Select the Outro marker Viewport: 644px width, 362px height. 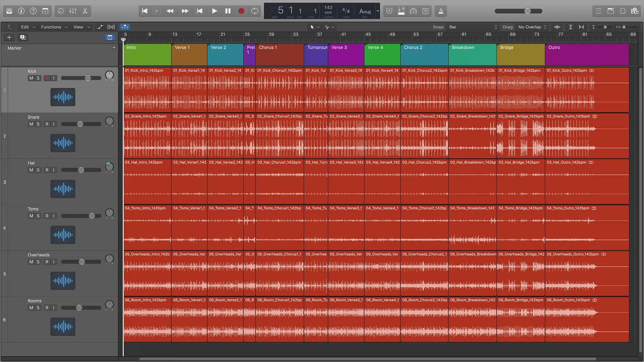[x=587, y=55]
